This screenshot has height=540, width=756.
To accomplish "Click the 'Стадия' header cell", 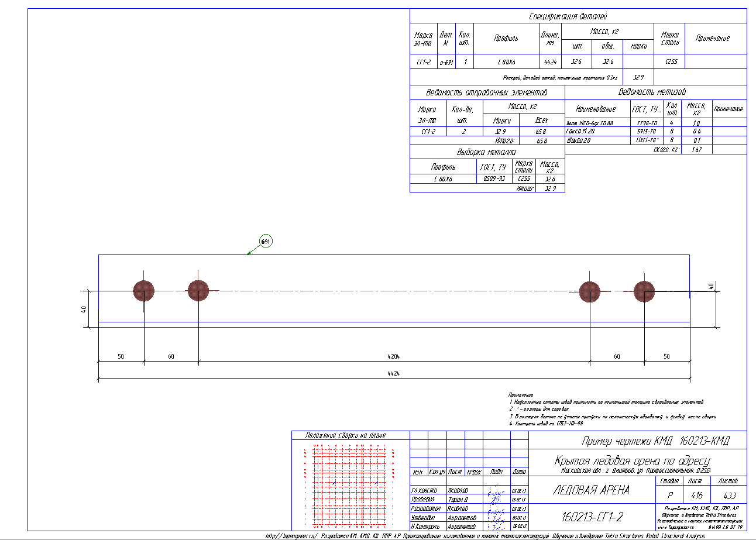I will coord(669,481).
